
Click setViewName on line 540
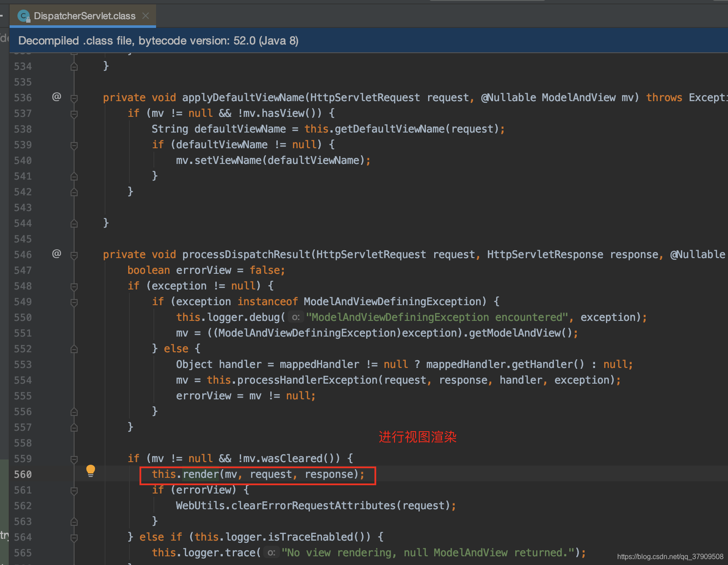(x=228, y=160)
